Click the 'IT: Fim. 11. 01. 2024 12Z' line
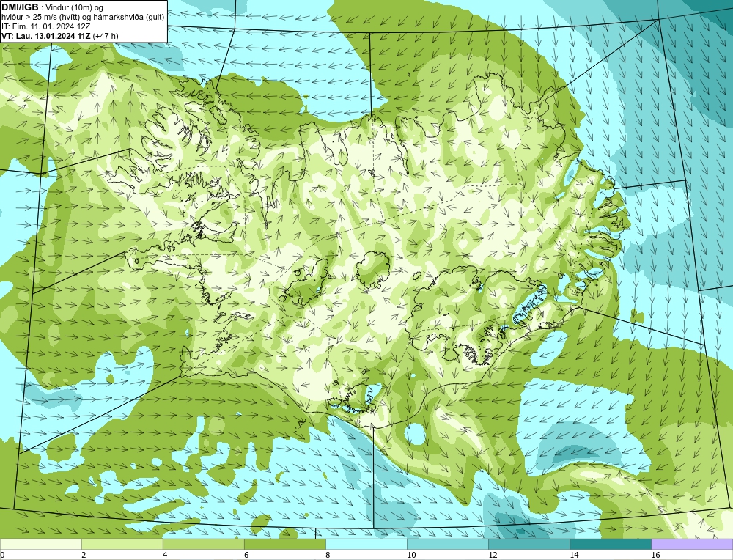733x560 pixels. pyautogui.click(x=45, y=26)
